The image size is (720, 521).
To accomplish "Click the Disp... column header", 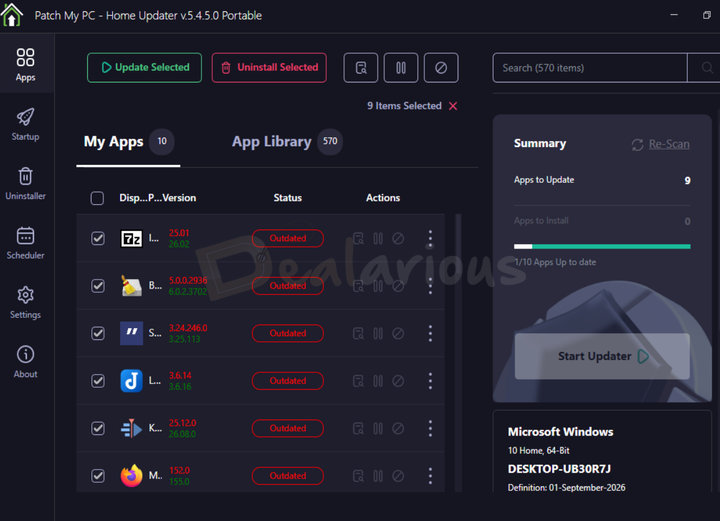I will coord(134,198).
